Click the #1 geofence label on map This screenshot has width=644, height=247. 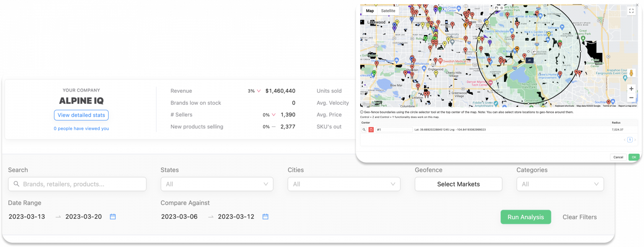point(530,60)
